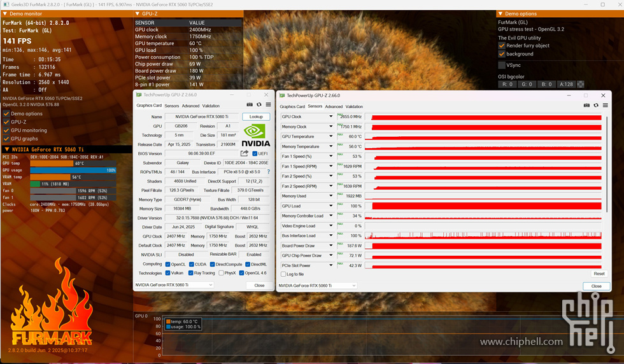The image size is (624, 364).
Task: Uncheck background option in Demo options
Action: [x=502, y=53]
